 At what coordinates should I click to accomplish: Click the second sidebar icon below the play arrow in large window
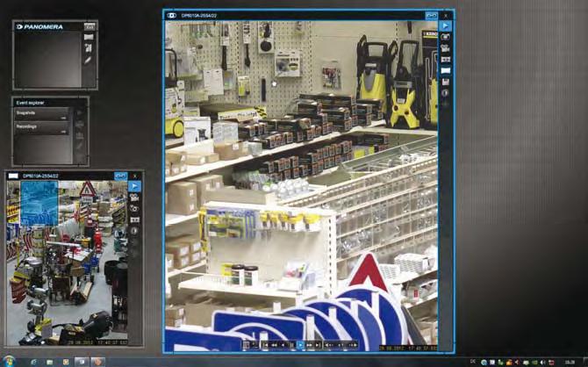[x=445, y=37]
